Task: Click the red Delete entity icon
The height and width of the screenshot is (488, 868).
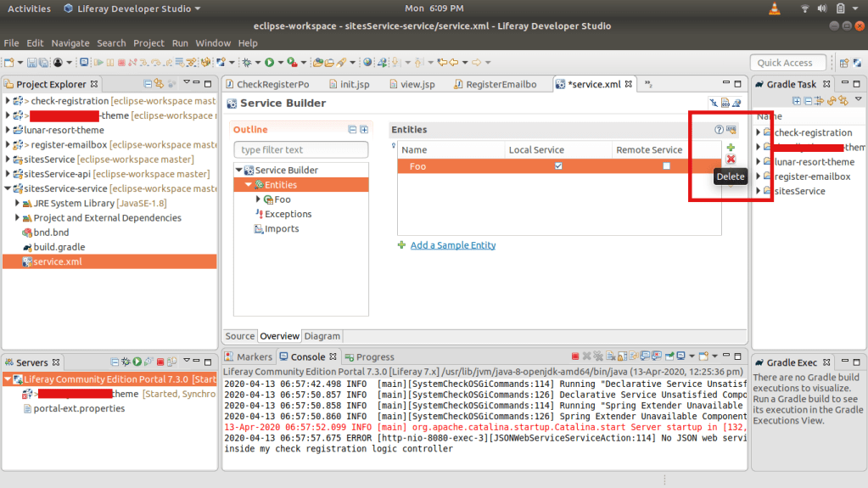Action: click(731, 160)
